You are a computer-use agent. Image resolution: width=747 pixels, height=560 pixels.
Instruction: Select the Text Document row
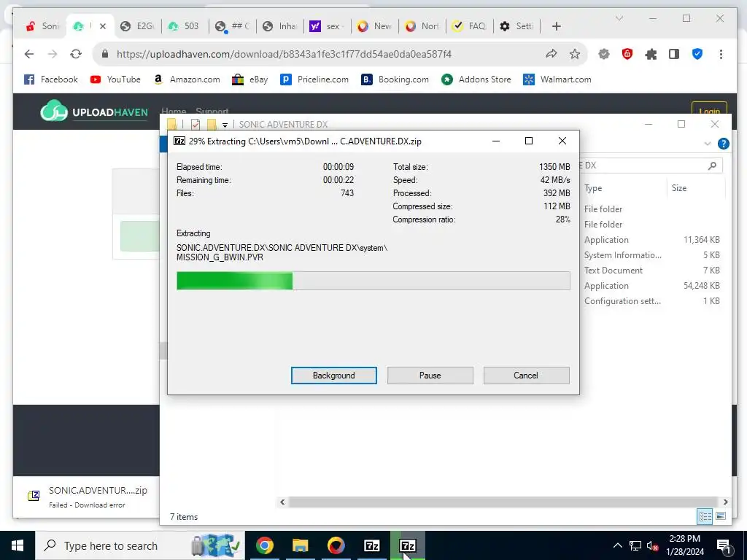pyautogui.click(x=651, y=271)
